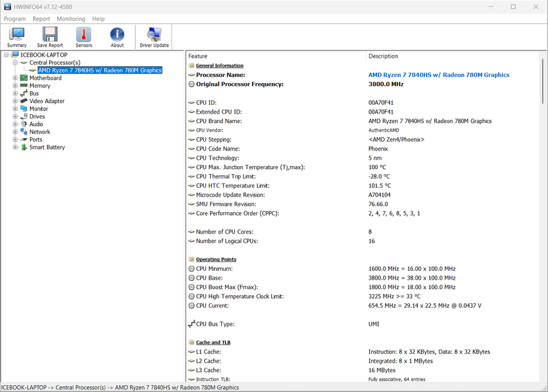Screen dimensions: 548x392
Task: Expand the Memory tree node
Action: (16, 86)
